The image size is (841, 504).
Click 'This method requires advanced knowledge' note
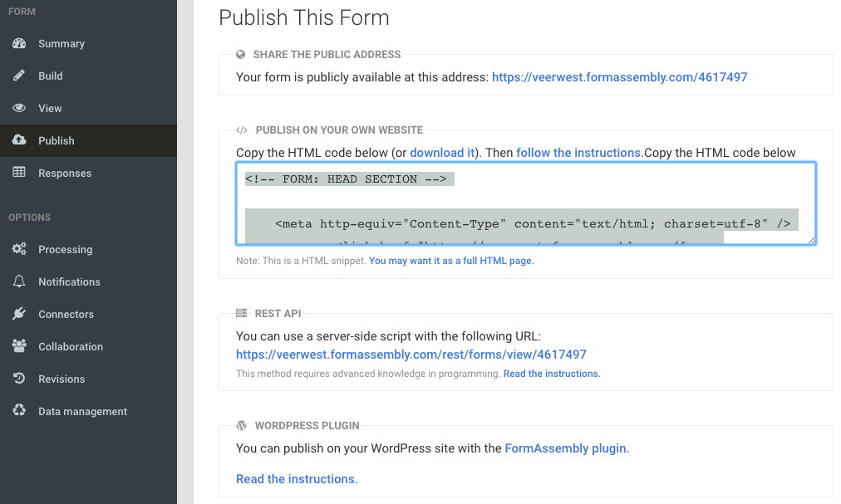tap(368, 374)
